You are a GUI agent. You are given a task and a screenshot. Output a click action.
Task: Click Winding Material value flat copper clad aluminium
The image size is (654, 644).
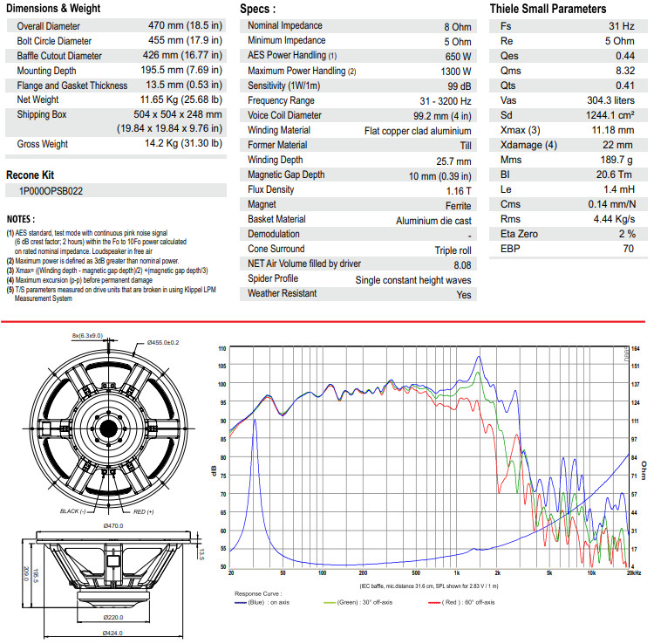[x=418, y=131]
